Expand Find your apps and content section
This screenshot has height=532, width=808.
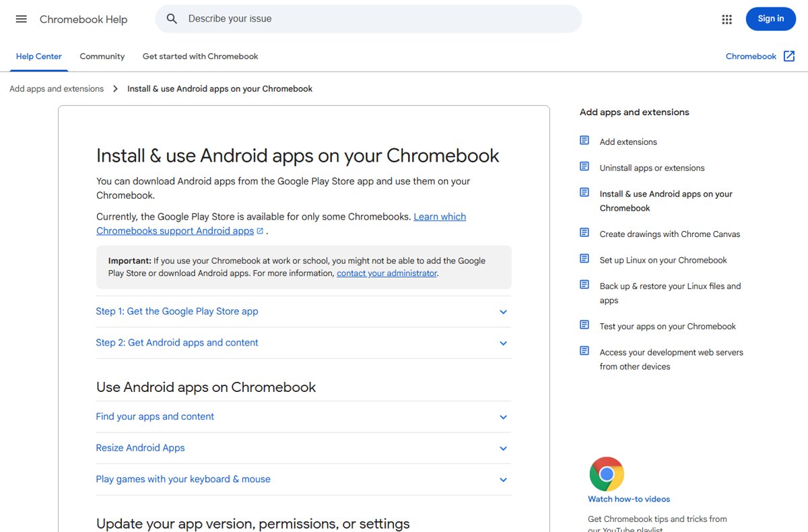coord(304,417)
